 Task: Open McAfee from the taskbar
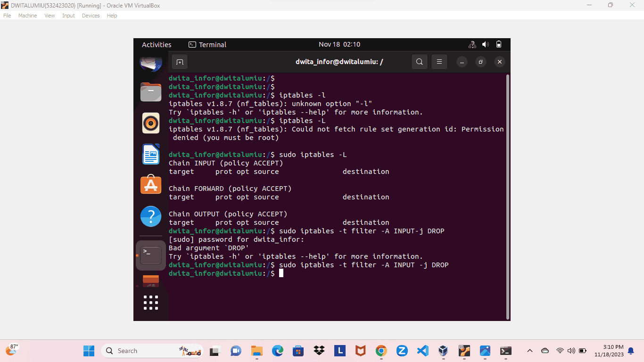pyautogui.click(x=360, y=351)
